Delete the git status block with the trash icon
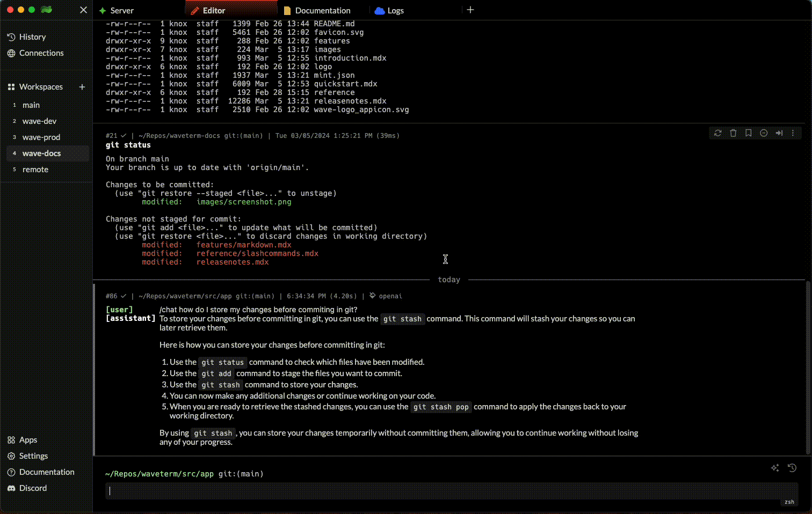The image size is (812, 514). (x=733, y=133)
